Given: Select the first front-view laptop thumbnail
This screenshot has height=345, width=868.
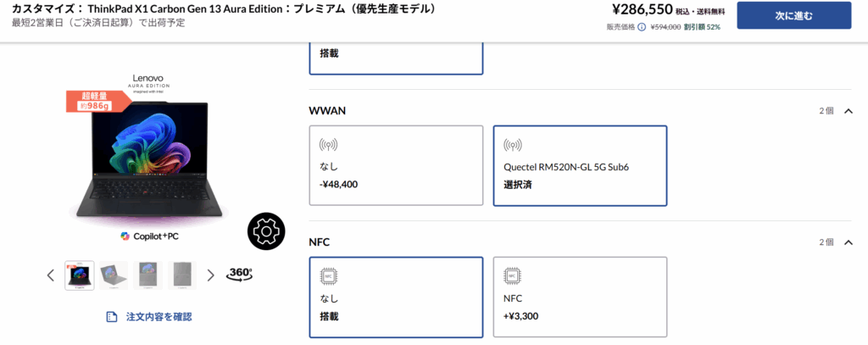Looking at the screenshot, I should [x=80, y=275].
